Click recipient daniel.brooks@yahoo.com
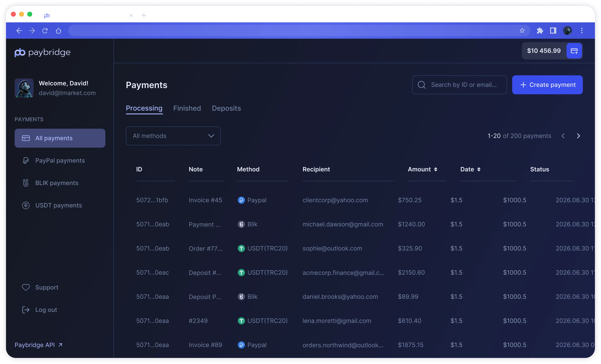 click(x=340, y=297)
